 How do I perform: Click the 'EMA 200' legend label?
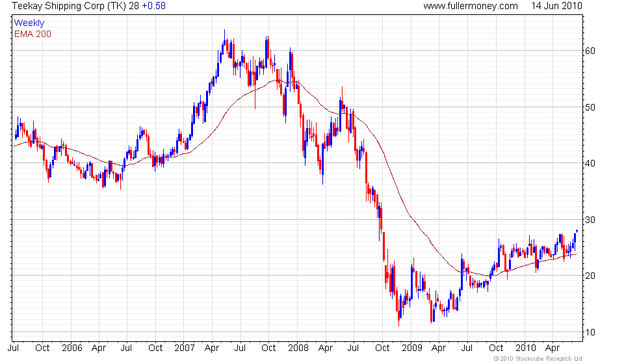point(32,34)
